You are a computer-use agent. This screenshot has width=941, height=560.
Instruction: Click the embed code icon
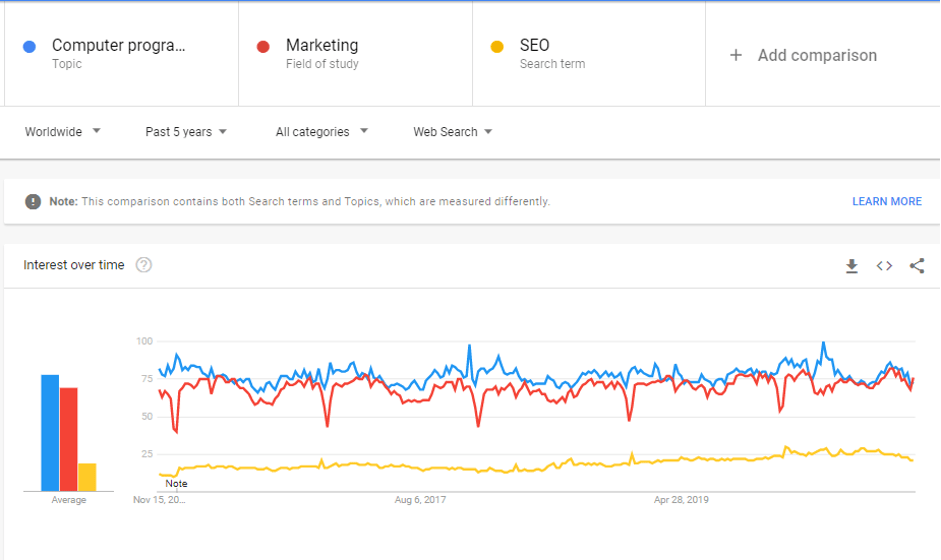click(x=884, y=266)
